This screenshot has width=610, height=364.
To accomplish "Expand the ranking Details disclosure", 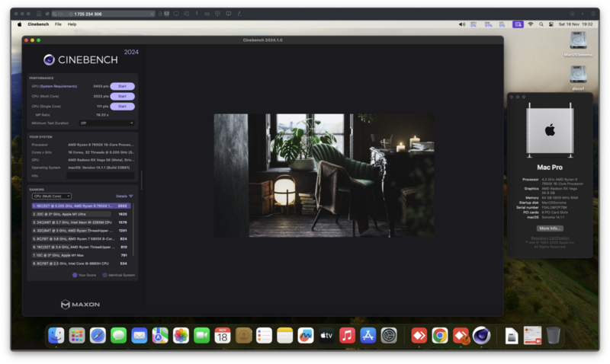I will (x=124, y=196).
